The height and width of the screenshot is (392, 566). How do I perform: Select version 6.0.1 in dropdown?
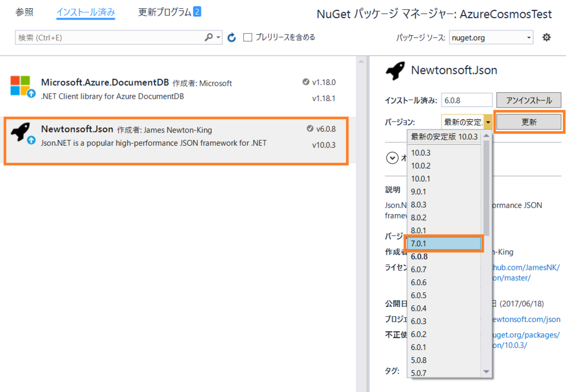pos(444,347)
